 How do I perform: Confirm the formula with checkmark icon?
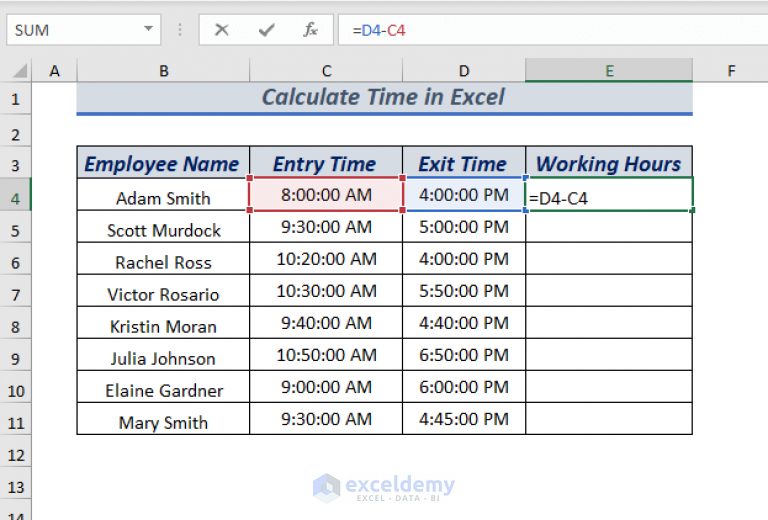266,30
